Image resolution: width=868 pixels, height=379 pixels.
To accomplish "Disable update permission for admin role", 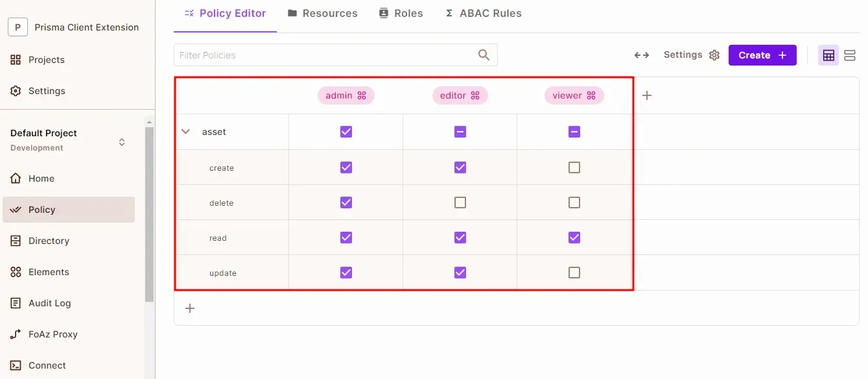I will pos(346,273).
